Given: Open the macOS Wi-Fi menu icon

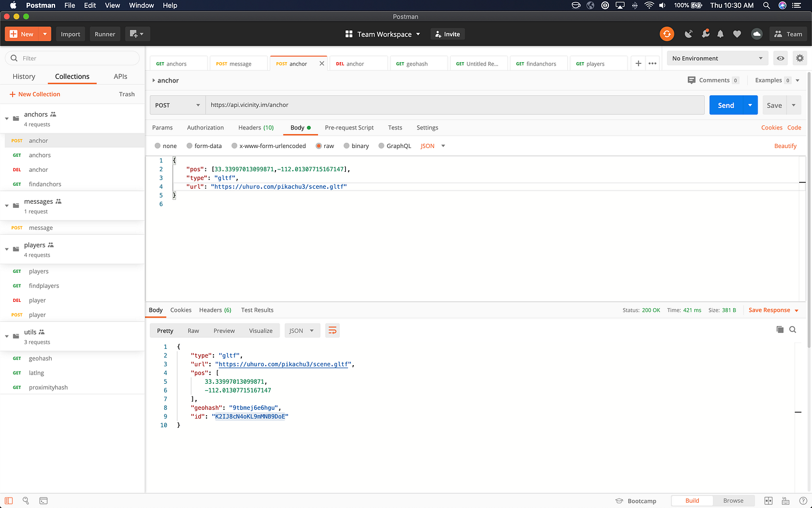Looking at the screenshot, I should [649, 5].
